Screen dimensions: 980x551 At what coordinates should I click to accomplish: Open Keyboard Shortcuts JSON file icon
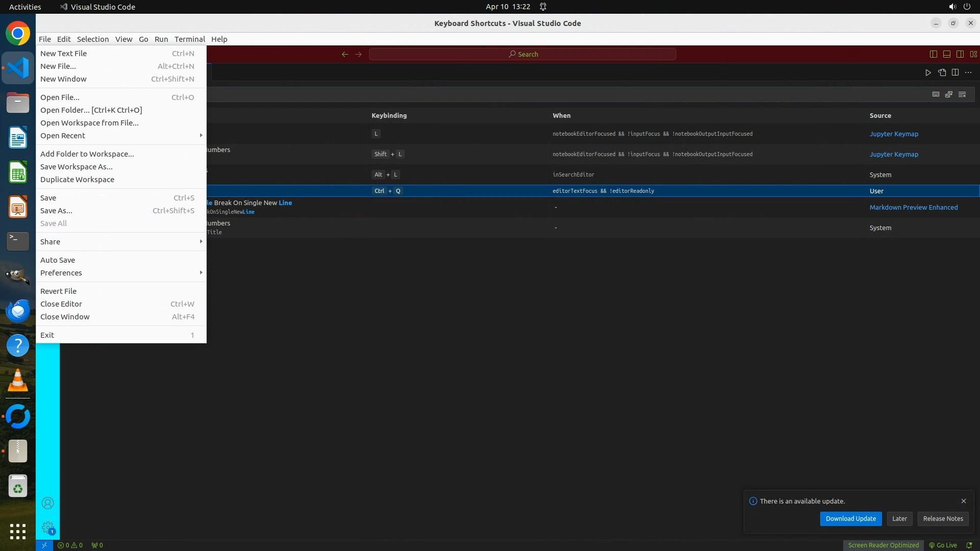pos(942,72)
